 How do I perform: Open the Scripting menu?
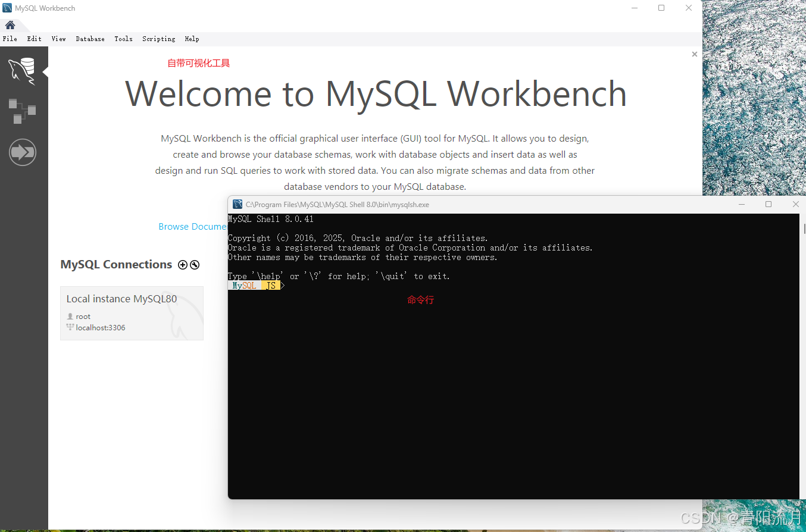[159, 39]
